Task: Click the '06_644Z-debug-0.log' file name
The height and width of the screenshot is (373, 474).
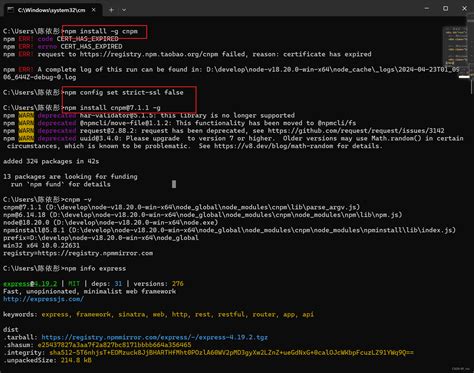Action: click(40, 77)
